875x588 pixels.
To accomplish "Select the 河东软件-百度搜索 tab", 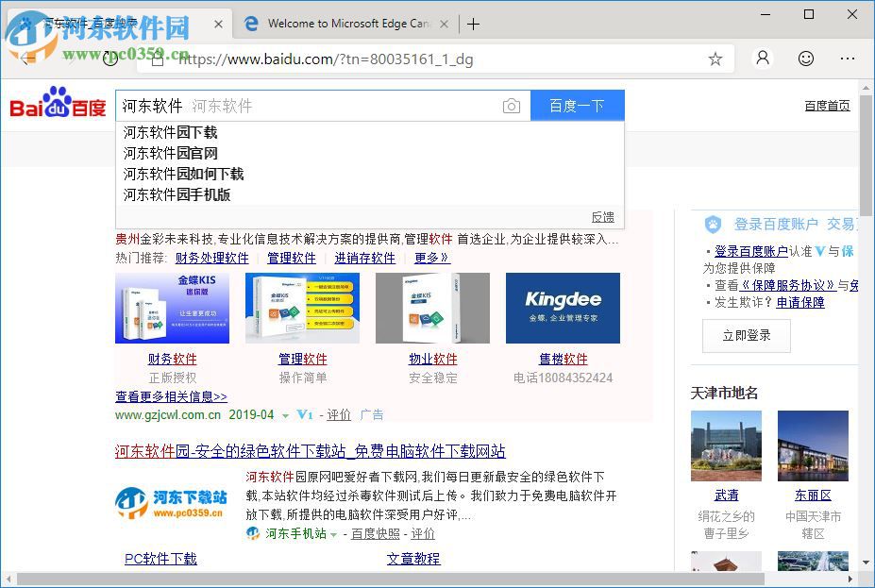I will coord(113,24).
